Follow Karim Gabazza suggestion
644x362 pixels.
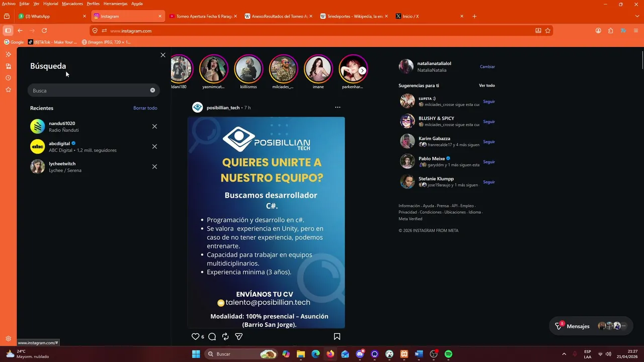tap(489, 142)
